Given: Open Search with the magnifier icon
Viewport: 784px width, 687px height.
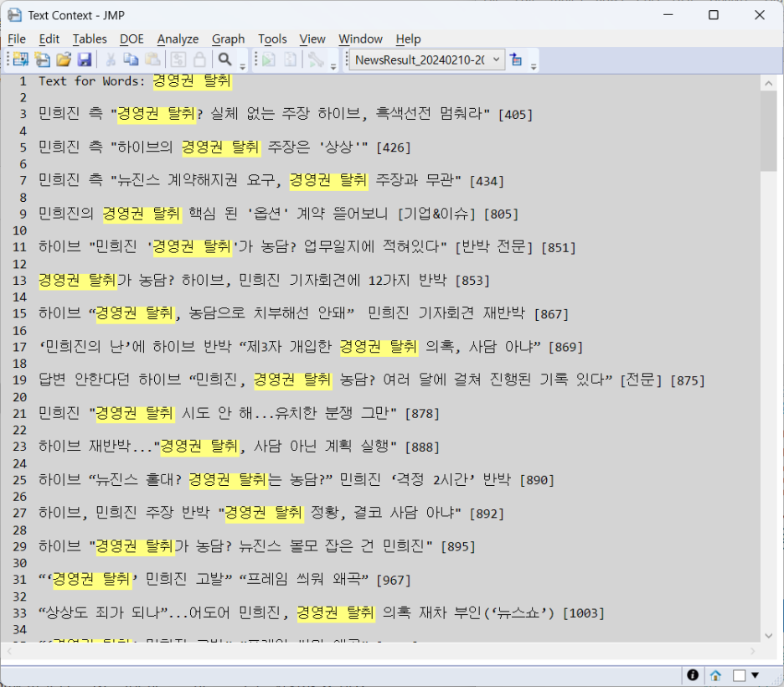Looking at the screenshot, I should pyautogui.click(x=225, y=59).
